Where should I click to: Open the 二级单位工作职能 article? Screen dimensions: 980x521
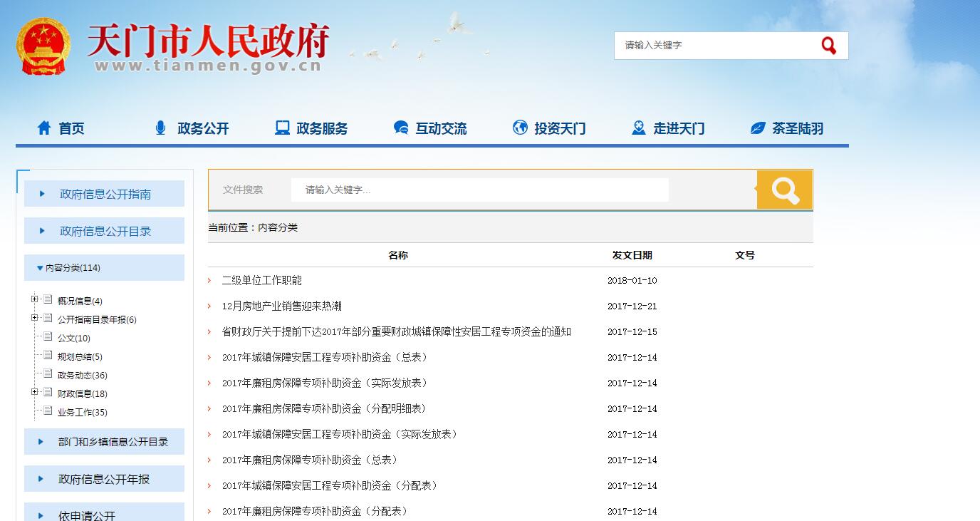(x=261, y=280)
